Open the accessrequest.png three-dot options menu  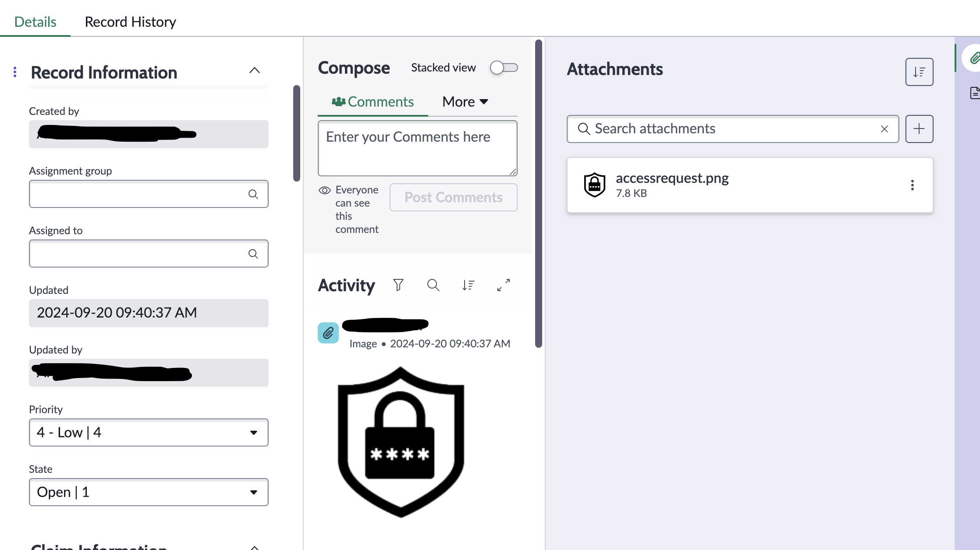(x=912, y=185)
